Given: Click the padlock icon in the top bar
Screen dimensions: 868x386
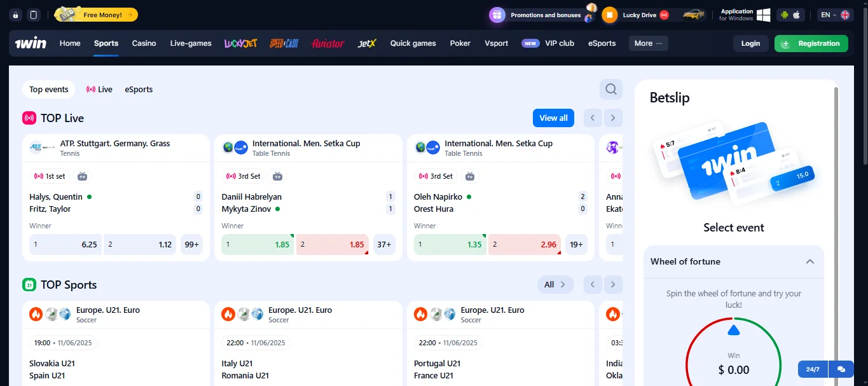Looking at the screenshot, I should point(16,14).
